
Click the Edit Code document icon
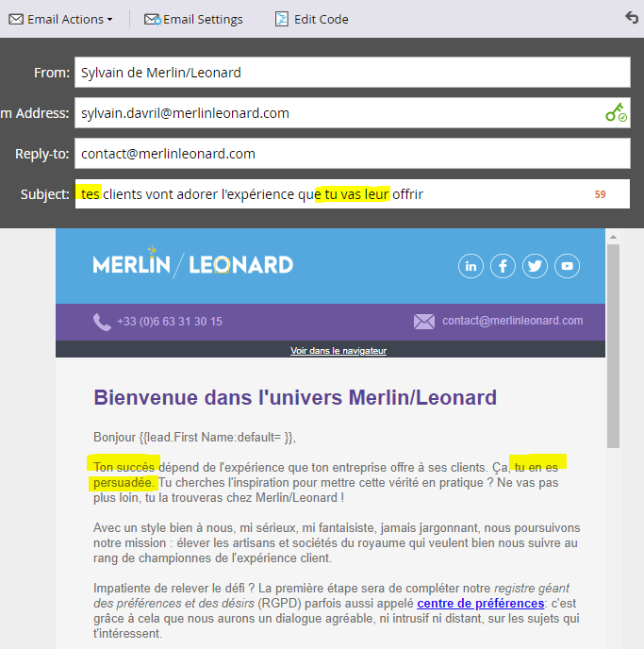pos(282,20)
